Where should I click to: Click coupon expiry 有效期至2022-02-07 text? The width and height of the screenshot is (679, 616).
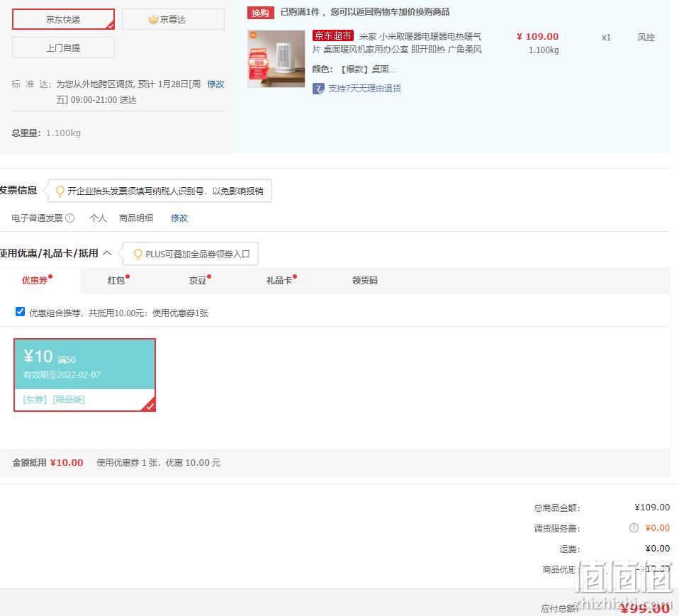62,375
